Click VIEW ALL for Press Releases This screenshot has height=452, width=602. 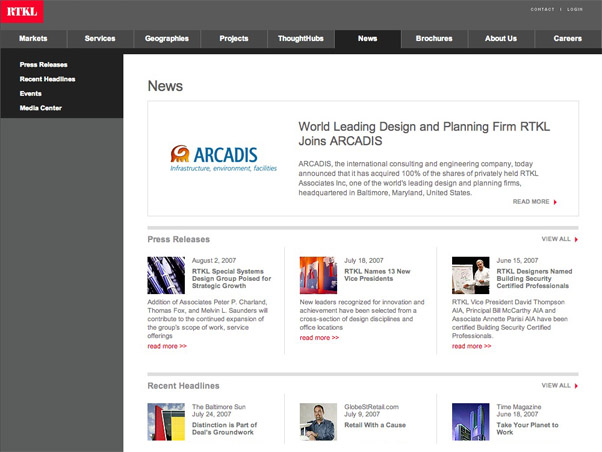coord(556,239)
